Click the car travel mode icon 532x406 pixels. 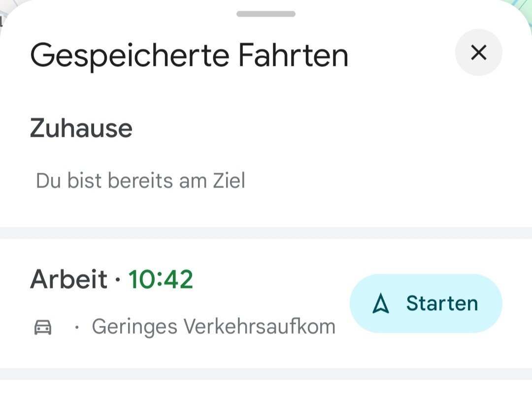click(43, 327)
